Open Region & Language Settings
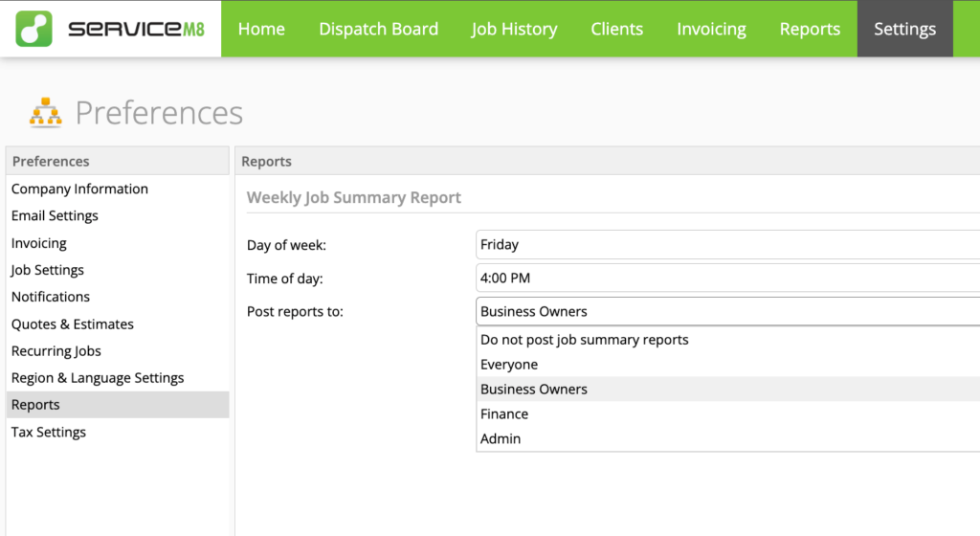This screenshot has height=536, width=980. click(x=98, y=378)
